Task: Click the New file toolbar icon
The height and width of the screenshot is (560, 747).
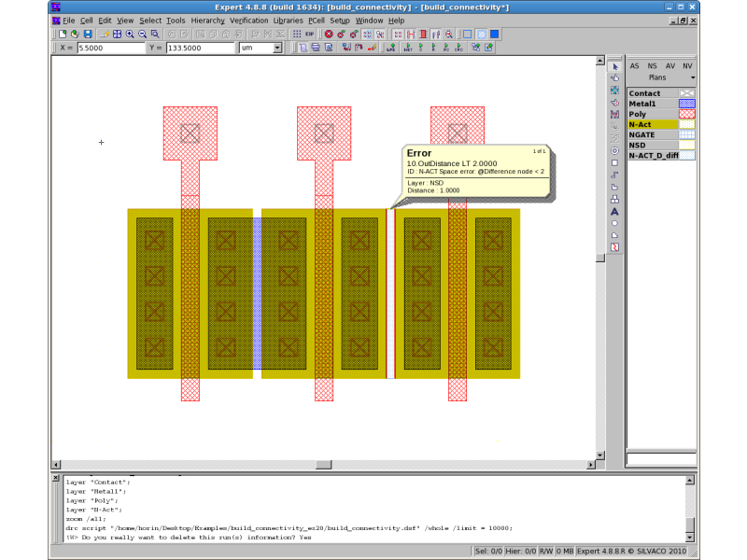Action: [x=63, y=35]
